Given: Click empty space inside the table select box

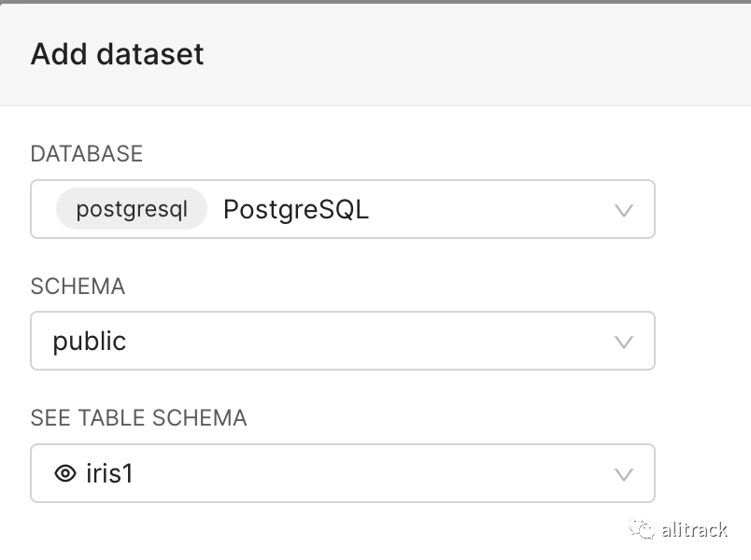Looking at the screenshot, I should click(x=374, y=473).
